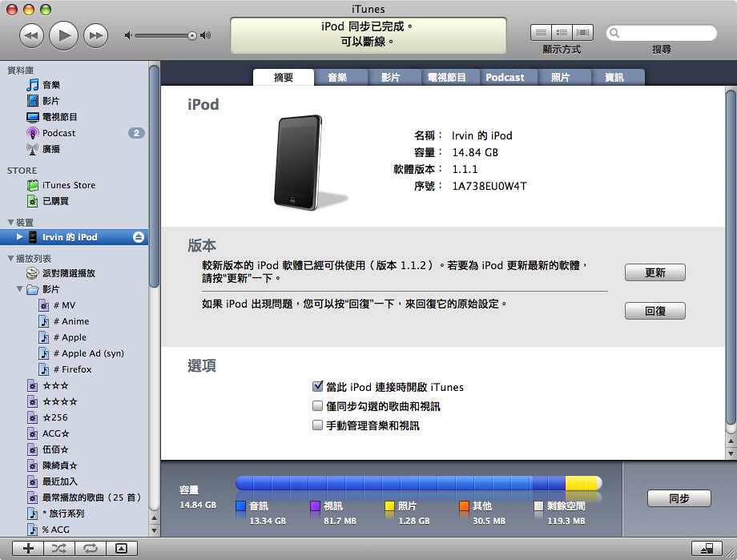Toggle shuffle playback icon
The height and width of the screenshot is (560, 737).
(x=59, y=548)
